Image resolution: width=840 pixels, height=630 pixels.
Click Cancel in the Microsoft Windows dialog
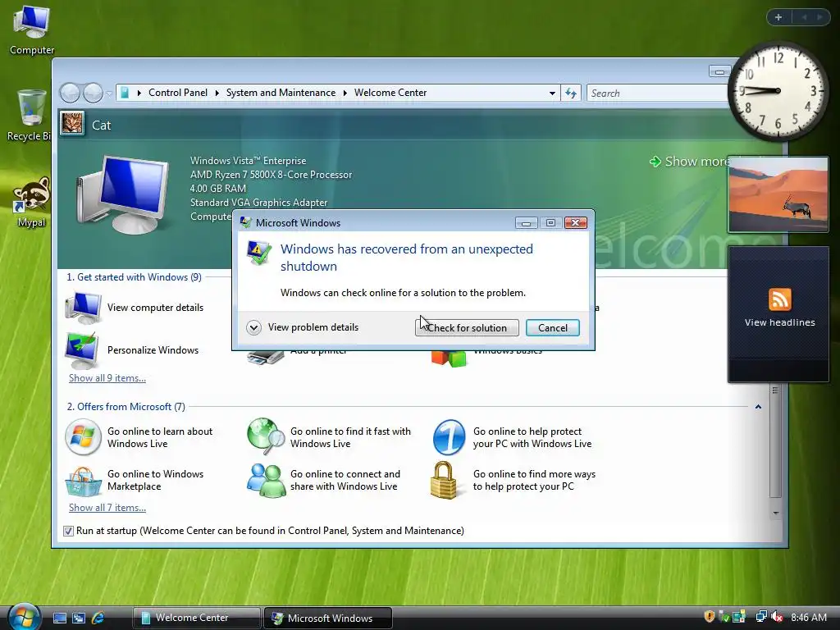[552, 328]
